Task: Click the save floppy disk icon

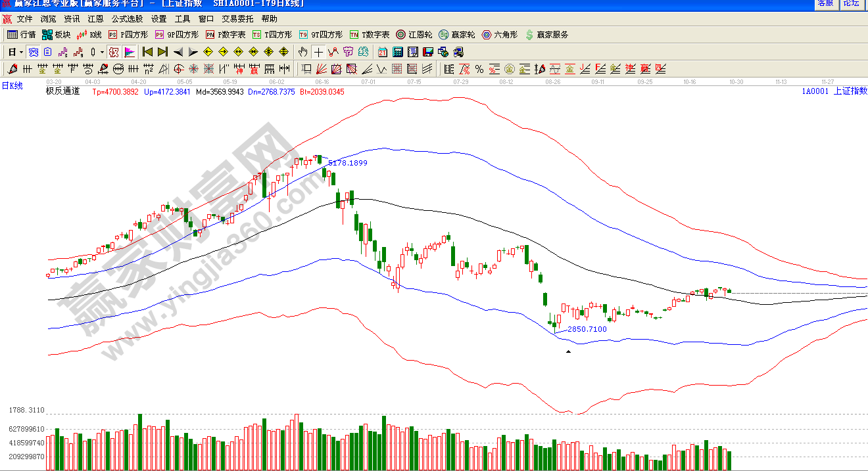Action: 428,52
